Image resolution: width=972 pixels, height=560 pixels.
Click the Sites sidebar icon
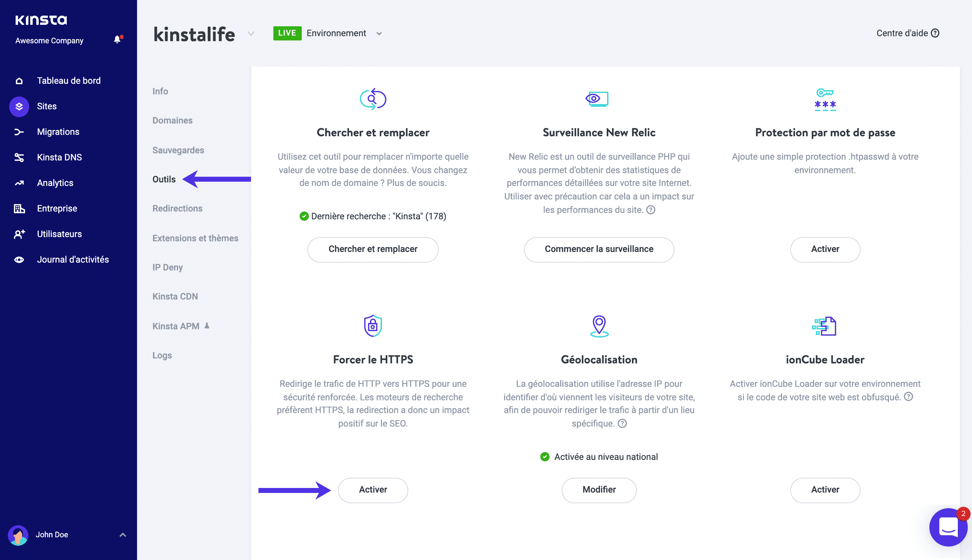(19, 106)
